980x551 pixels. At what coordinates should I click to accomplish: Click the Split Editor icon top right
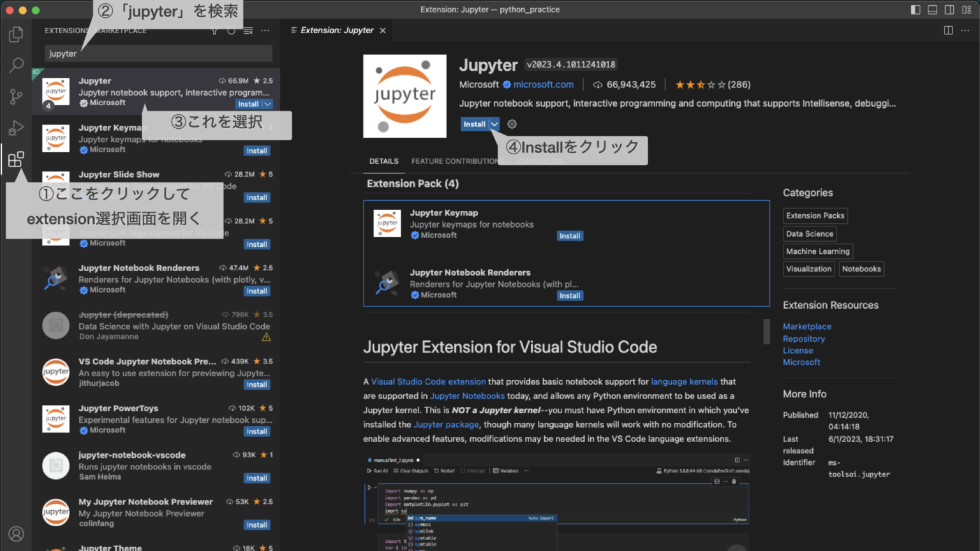[x=948, y=30]
